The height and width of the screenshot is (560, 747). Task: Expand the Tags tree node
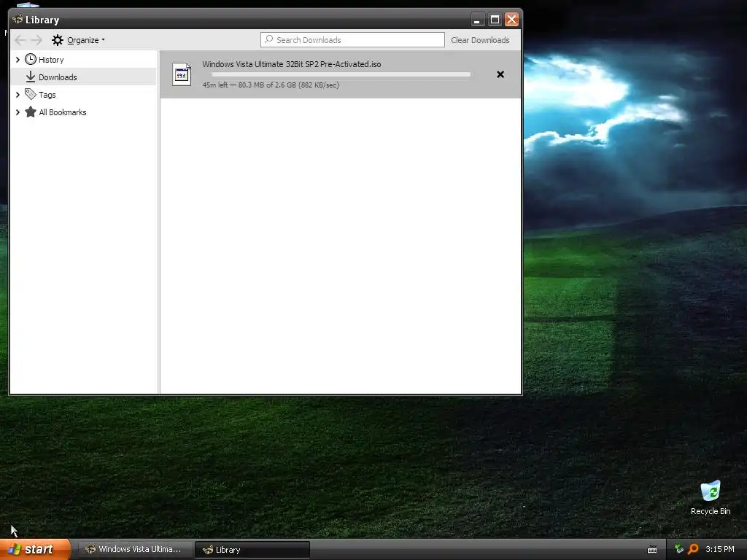18,95
